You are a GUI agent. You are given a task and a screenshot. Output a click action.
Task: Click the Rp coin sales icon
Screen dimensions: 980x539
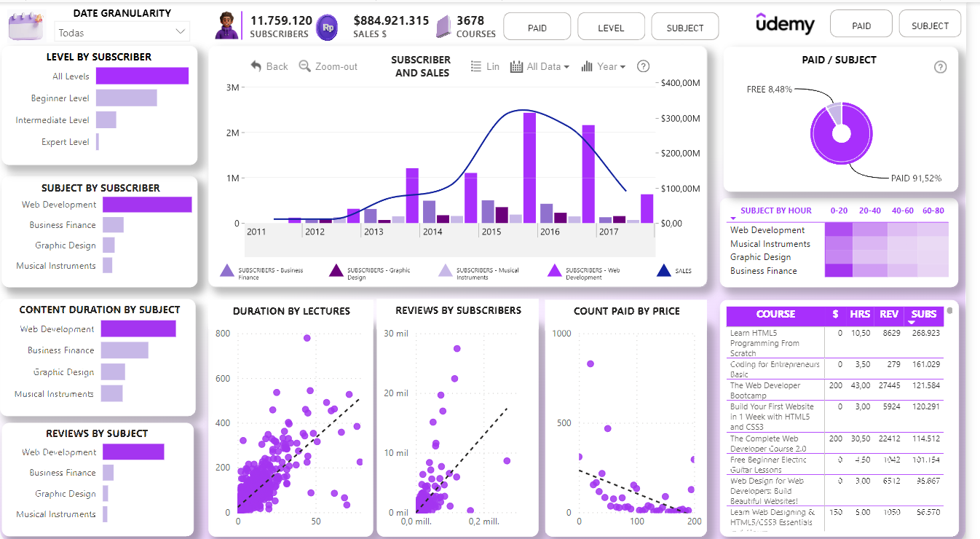(x=327, y=28)
